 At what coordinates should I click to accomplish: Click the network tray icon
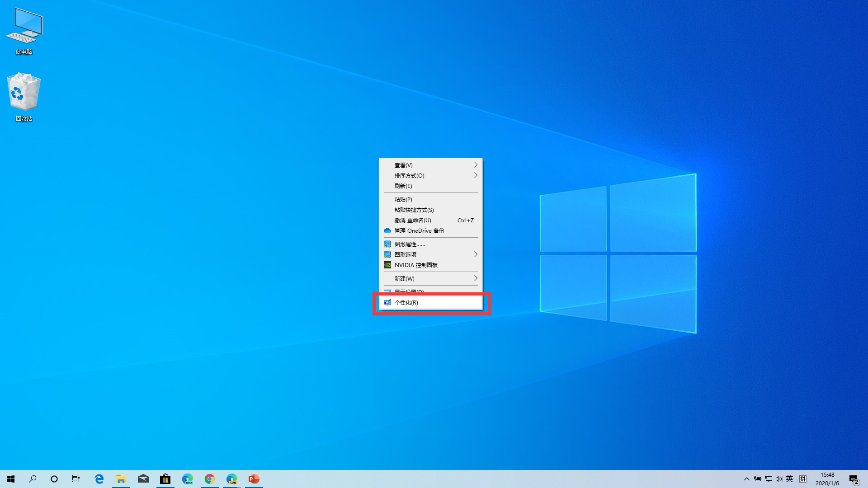(x=769, y=479)
